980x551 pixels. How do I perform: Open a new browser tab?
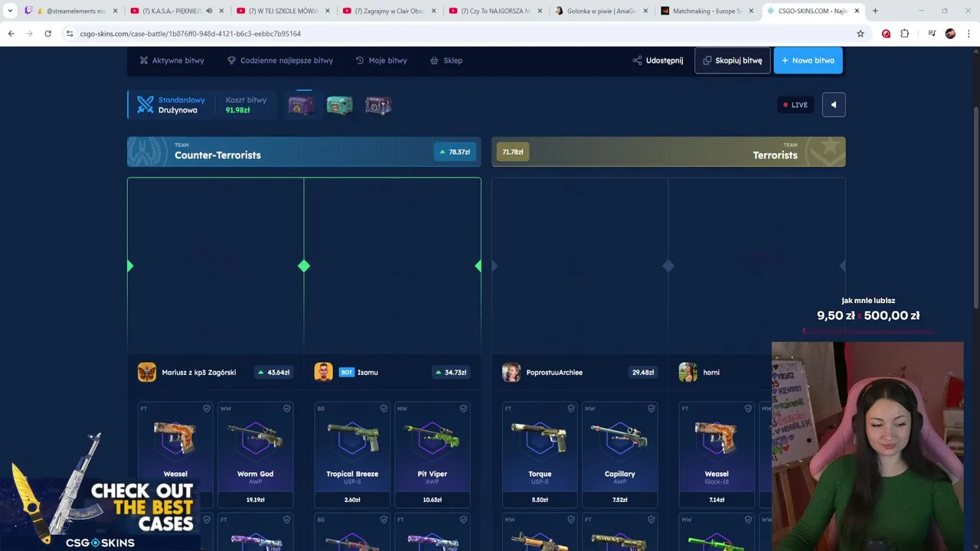tap(875, 11)
